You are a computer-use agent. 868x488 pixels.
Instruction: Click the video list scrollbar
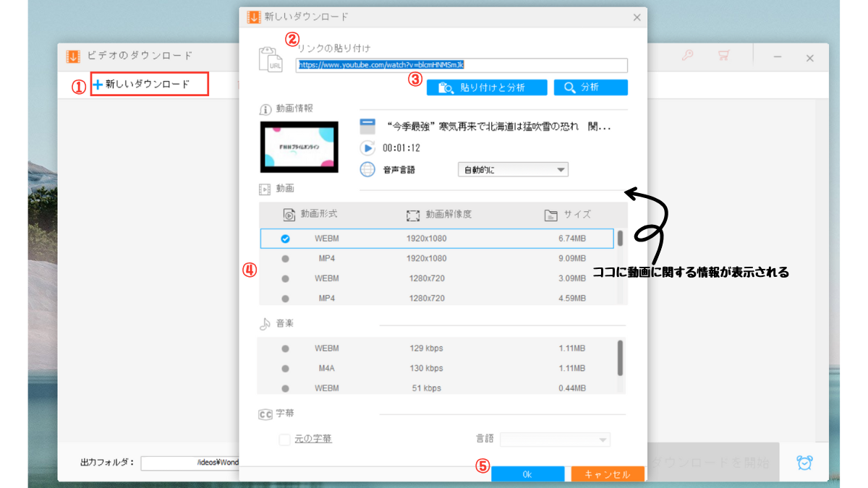tap(620, 239)
